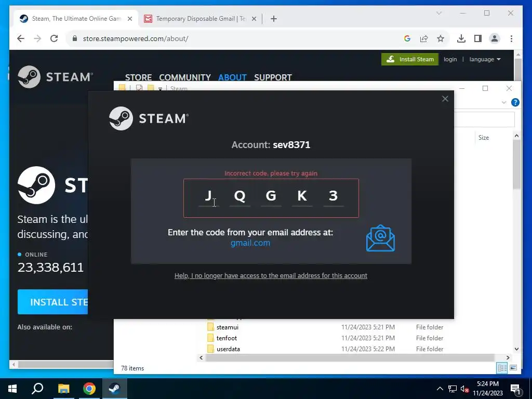The height and width of the screenshot is (399, 532).
Task: Close the Temporary Disposable Gmail tab
Action: tap(254, 19)
